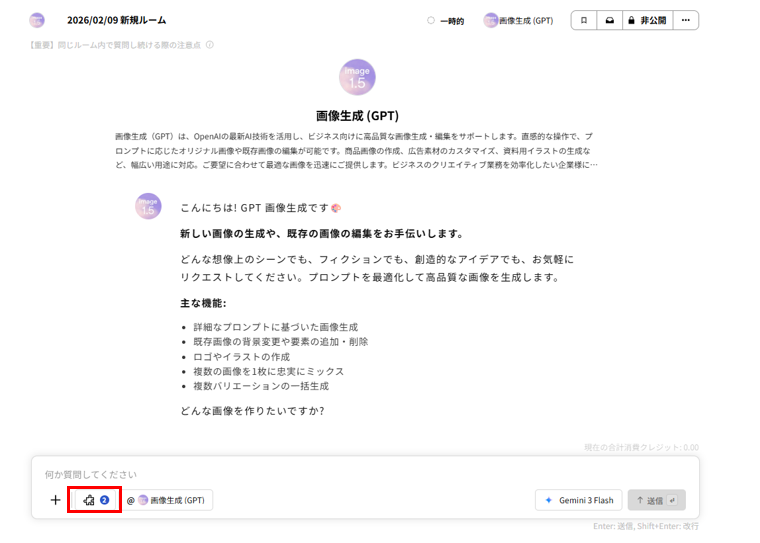Open the inbox tray icon button
760x543 pixels.
coord(610,20)
